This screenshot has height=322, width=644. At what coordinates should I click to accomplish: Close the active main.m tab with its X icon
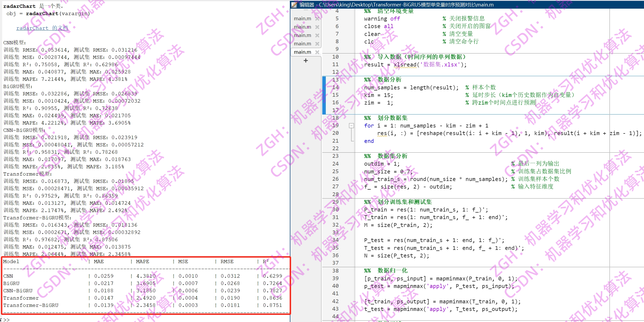317,52
